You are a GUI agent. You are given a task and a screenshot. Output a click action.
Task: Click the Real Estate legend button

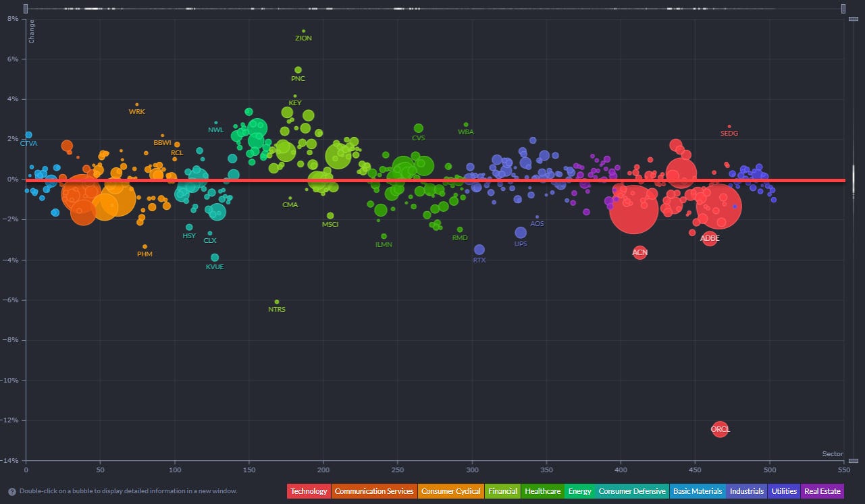click(822, 491)
